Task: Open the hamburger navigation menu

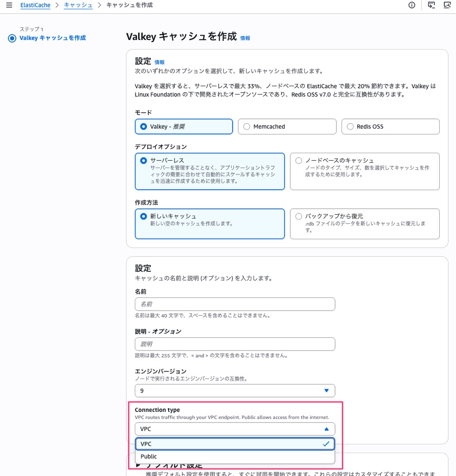Action: [9, 5]
